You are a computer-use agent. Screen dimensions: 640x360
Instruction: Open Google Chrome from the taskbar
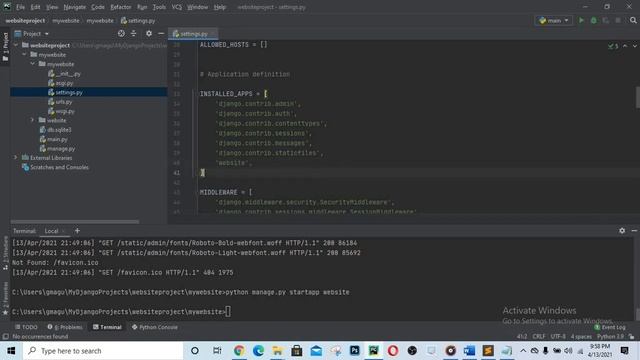239,351
